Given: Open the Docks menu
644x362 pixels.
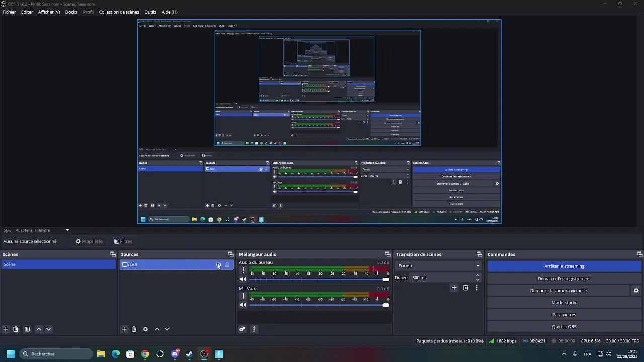Looking at the screenshot, I should click(71, 12).
